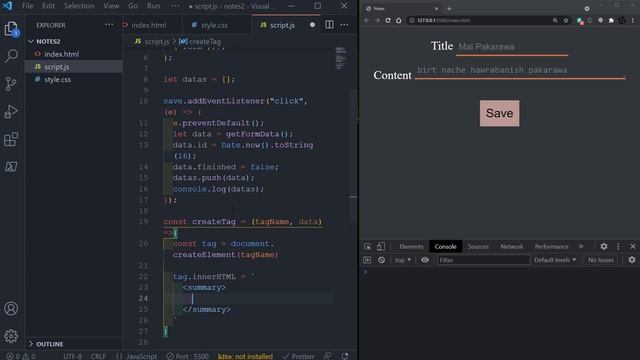Open the overflow menu ellipsis in VS Code menu bar
Screen dimensions: 640x360
pos(175,6)
